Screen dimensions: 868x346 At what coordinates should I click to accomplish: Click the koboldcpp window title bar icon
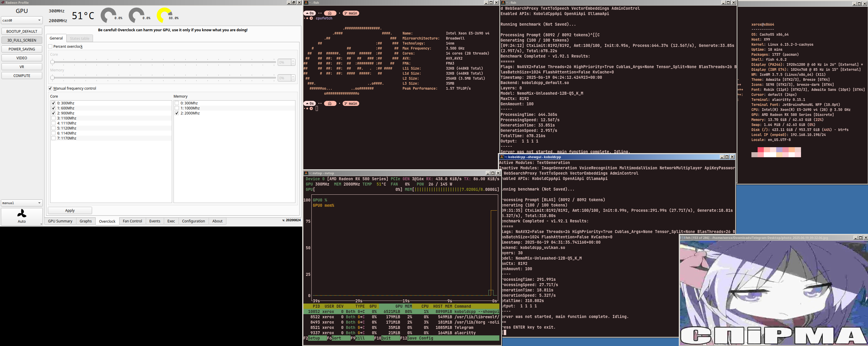[501, 157]
